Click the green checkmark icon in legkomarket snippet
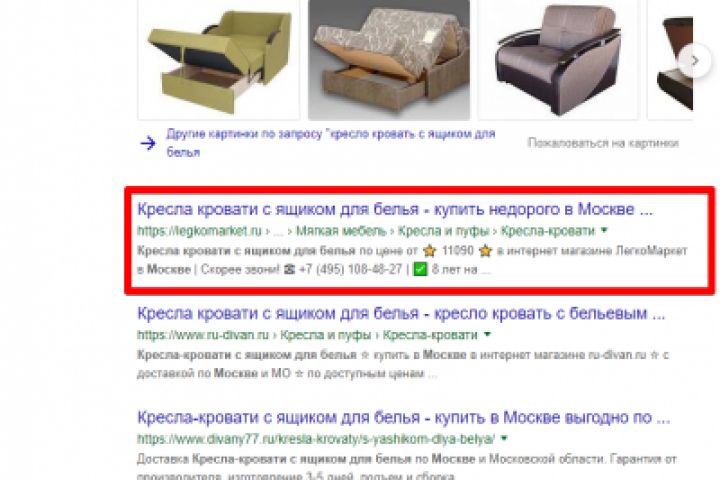Image resolution: width=720 pixels, height=480 pixels. pos(420,269)
